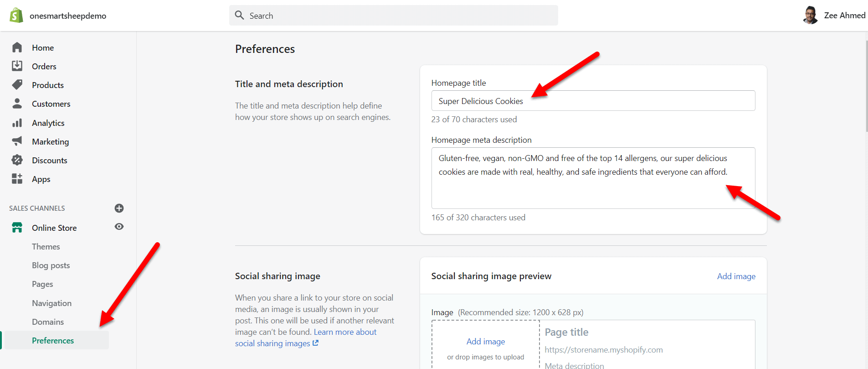Click the Preferences page heading
The image size is (868, 369).
click(x=265, y=49)
